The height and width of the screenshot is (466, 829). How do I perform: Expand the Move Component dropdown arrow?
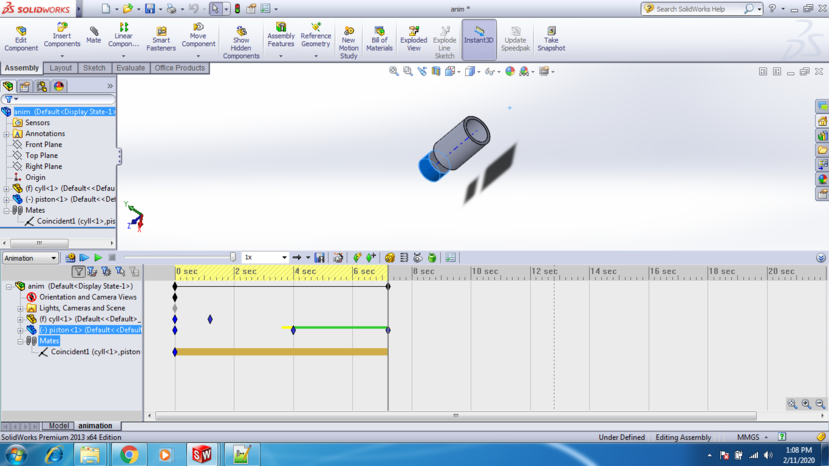pos(198,56)
